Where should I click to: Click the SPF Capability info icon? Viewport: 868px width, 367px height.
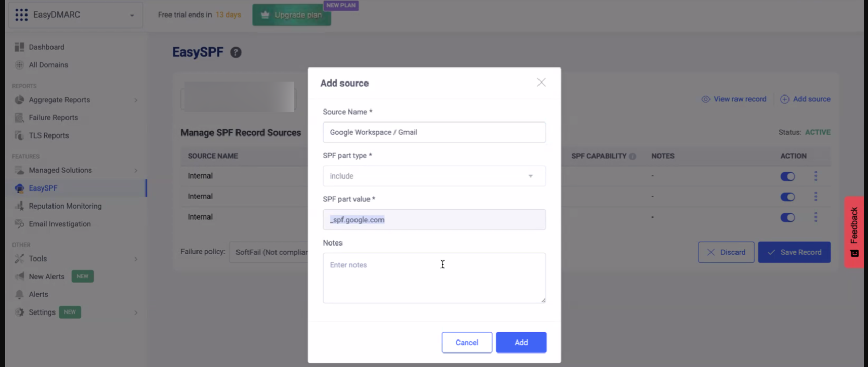633,156
